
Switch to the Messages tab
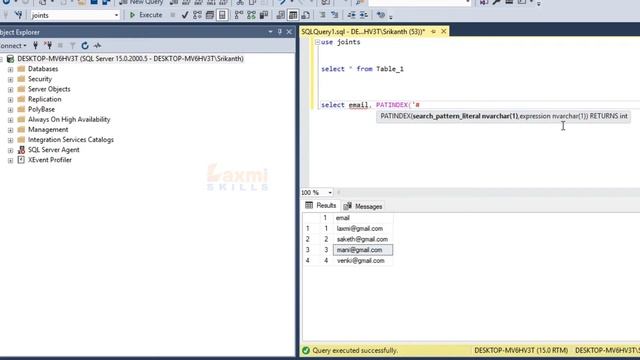[363, 207]
